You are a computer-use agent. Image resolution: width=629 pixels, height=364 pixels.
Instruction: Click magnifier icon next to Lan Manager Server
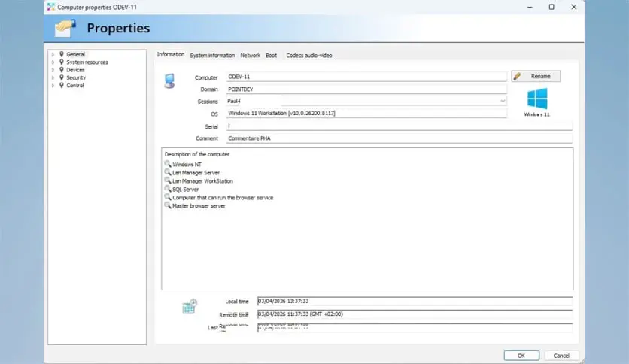168,172
